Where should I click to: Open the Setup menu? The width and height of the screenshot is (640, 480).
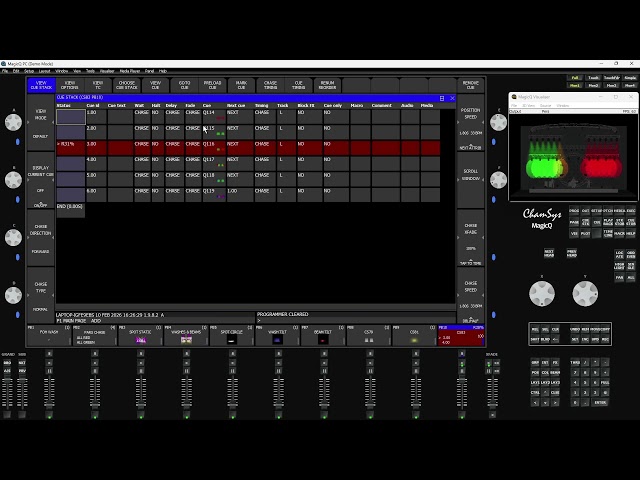(x=29, y=71)
